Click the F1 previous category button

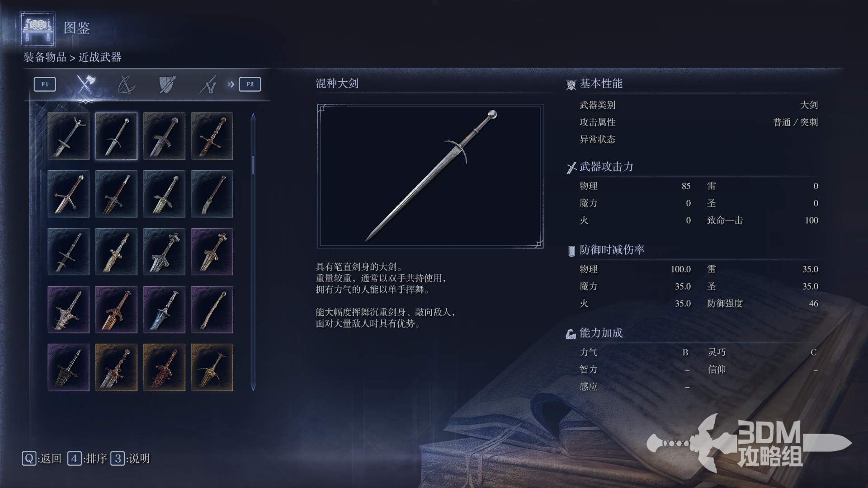click(45, 84)
